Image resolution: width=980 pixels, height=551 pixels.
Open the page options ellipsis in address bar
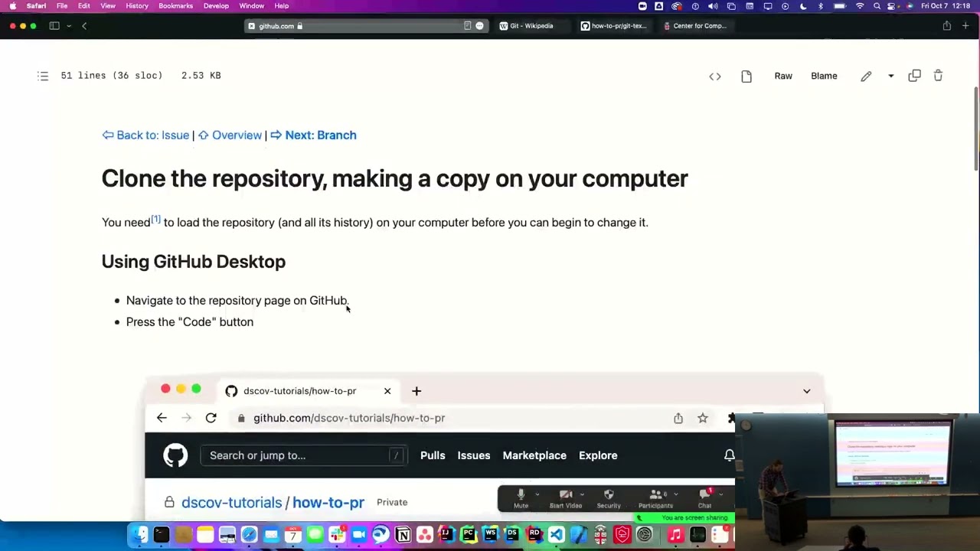point(479,26)
